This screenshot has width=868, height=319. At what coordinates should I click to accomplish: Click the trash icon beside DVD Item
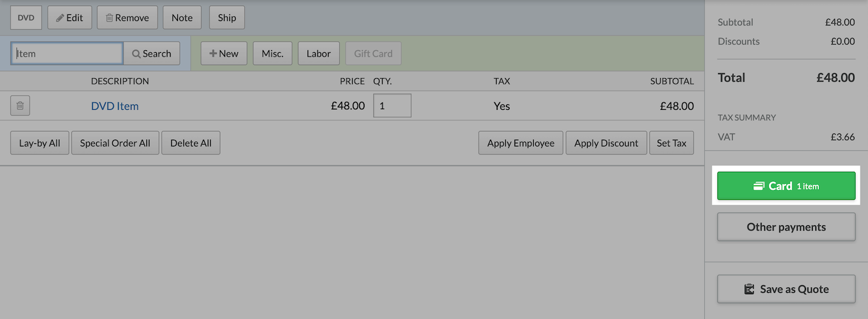tap(20, 106)
